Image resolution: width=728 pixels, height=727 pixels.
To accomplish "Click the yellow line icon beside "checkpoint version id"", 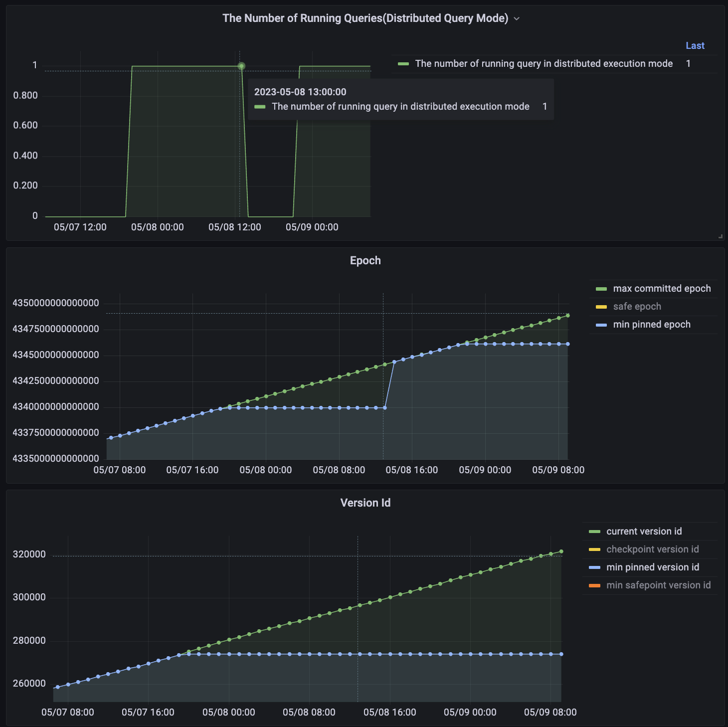I will [x=593, y=549].
